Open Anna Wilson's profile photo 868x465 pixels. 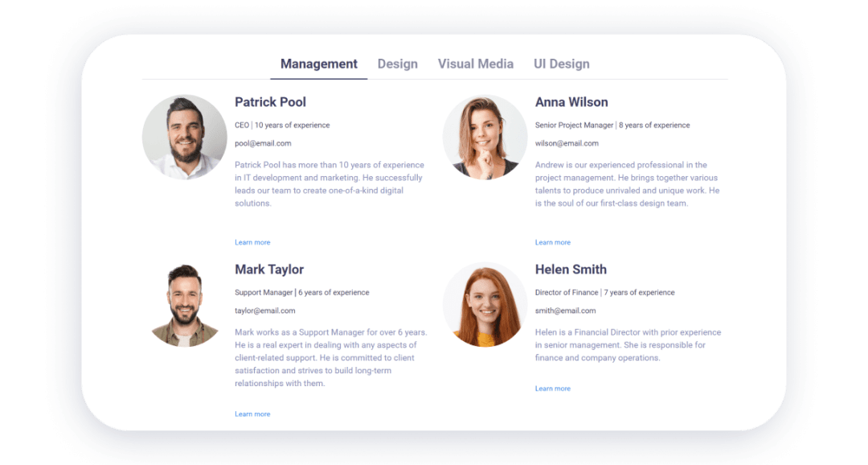(485, 137)
